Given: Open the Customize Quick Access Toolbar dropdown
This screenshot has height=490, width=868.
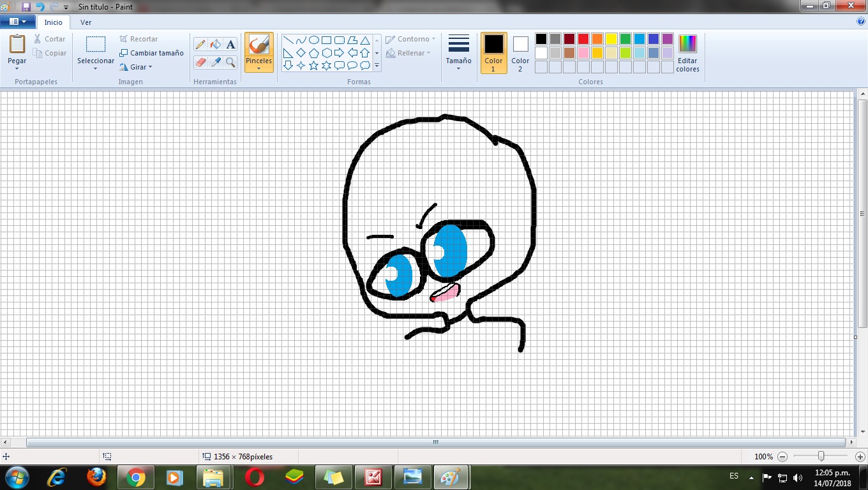Looking at the screenshot, I should [66, 7].
